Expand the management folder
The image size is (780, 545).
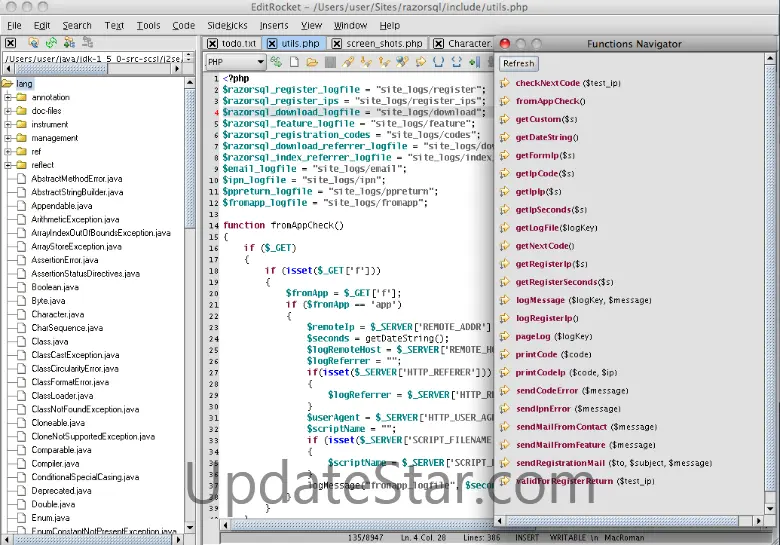[8, 138]
